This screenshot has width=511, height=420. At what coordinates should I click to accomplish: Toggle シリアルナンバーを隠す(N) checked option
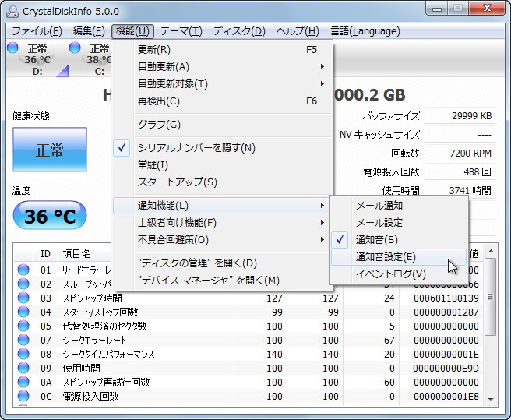click(222, 148)
